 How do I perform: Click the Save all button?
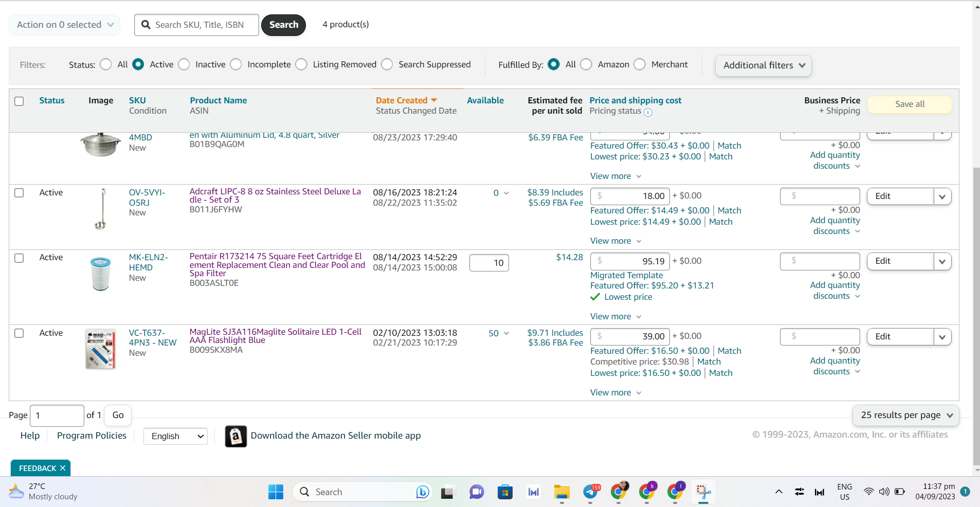click(x=910, y=104)
